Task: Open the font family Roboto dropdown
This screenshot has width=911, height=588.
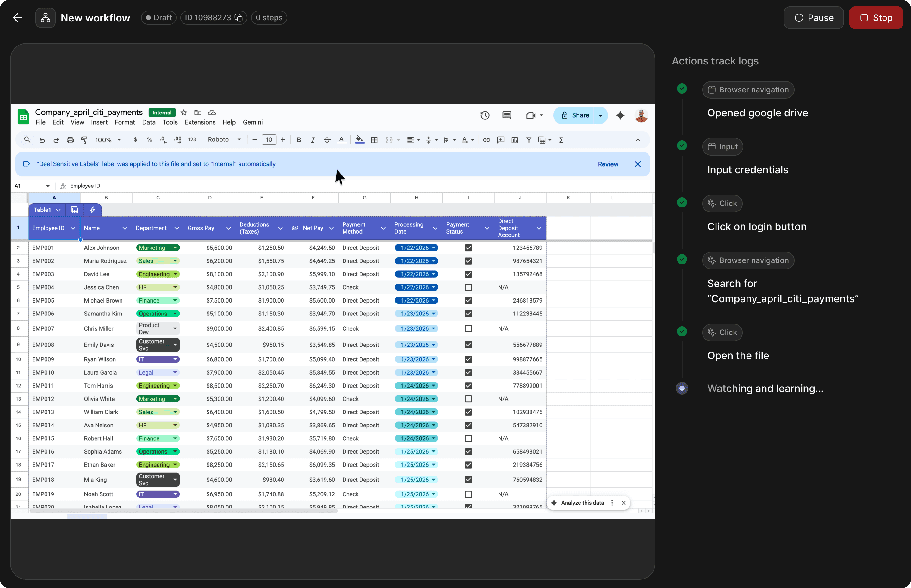Action: (x=224, y=140)
